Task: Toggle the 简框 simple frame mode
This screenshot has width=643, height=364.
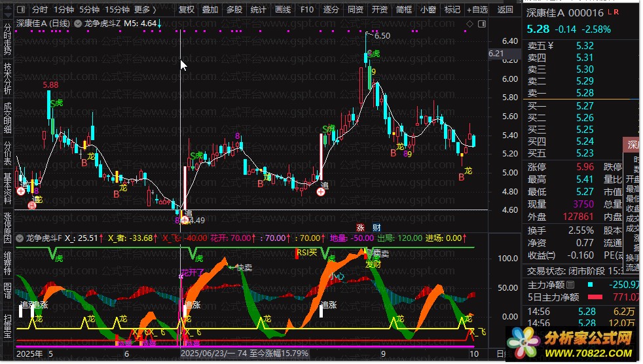Action: pos(403,9)
